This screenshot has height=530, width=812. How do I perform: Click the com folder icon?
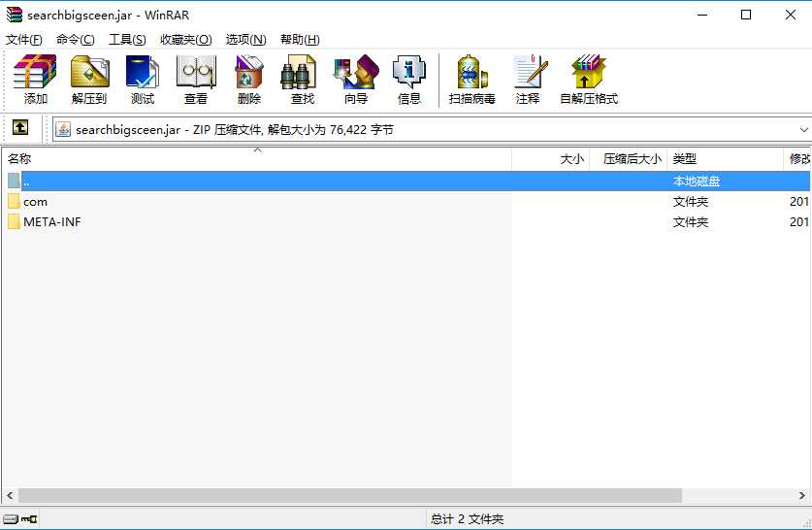click(x=14, y=202)
